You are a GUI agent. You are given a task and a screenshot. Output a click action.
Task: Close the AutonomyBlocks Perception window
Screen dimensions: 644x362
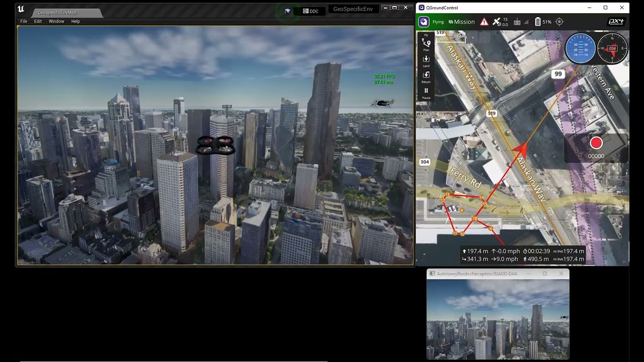pyautogui.click(x=561, y=274)
